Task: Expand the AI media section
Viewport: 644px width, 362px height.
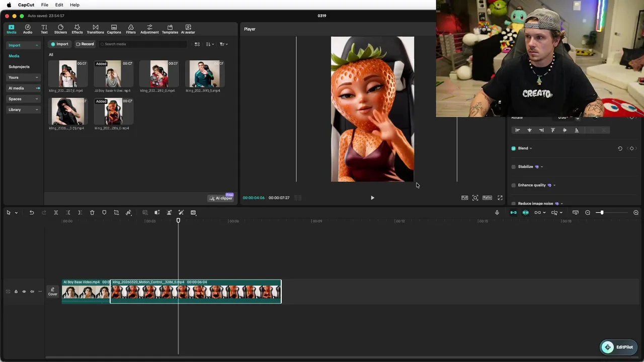Action: tap(23, 88)
